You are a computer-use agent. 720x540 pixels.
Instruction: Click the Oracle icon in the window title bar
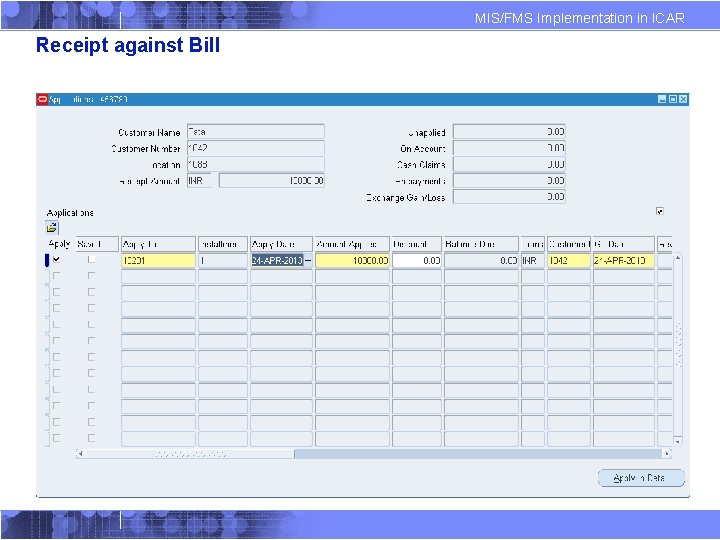[42, 99]
